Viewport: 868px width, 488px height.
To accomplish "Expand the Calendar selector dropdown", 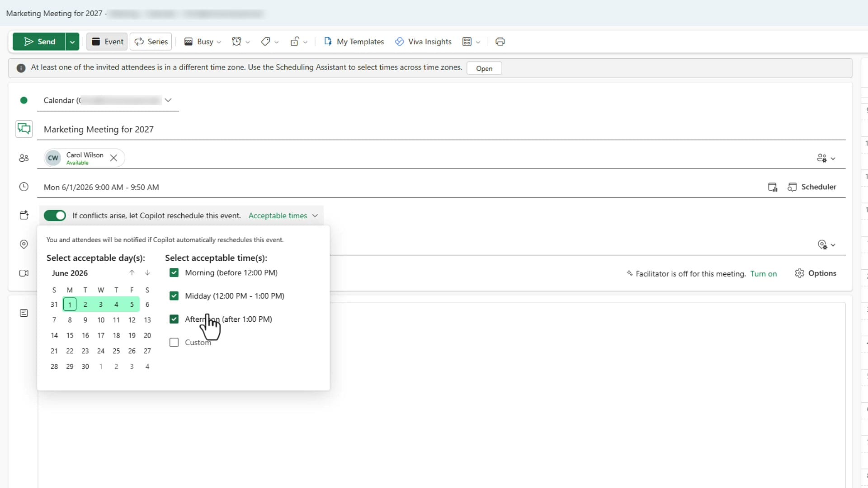I will (x=168, y=100).
